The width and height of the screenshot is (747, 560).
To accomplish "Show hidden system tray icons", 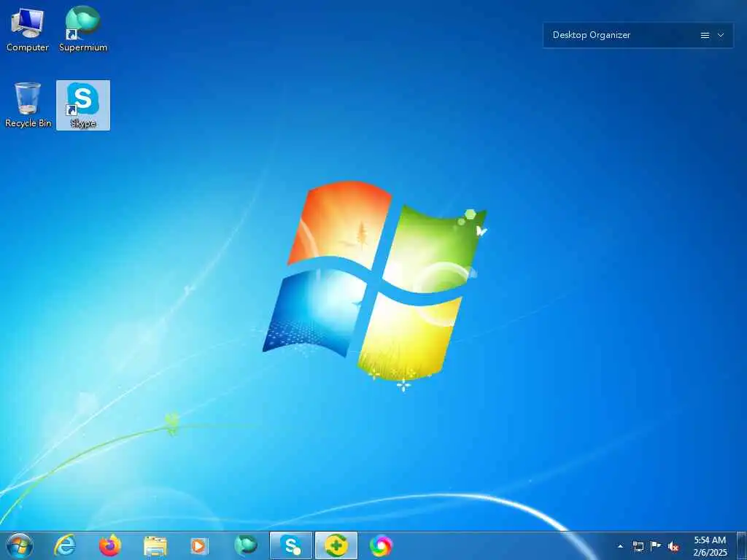I will [x=620, y=546].
